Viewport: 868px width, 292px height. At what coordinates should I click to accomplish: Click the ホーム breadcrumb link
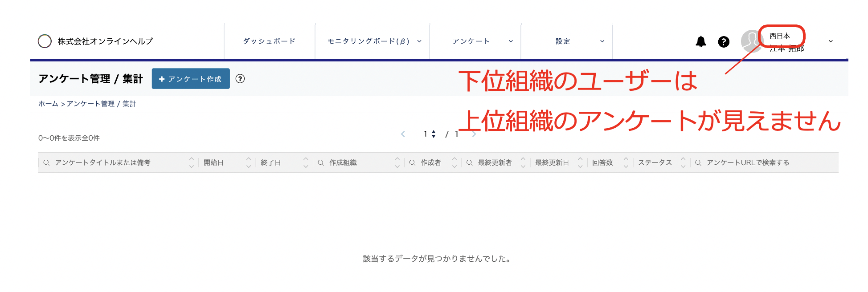coord(48,104)
